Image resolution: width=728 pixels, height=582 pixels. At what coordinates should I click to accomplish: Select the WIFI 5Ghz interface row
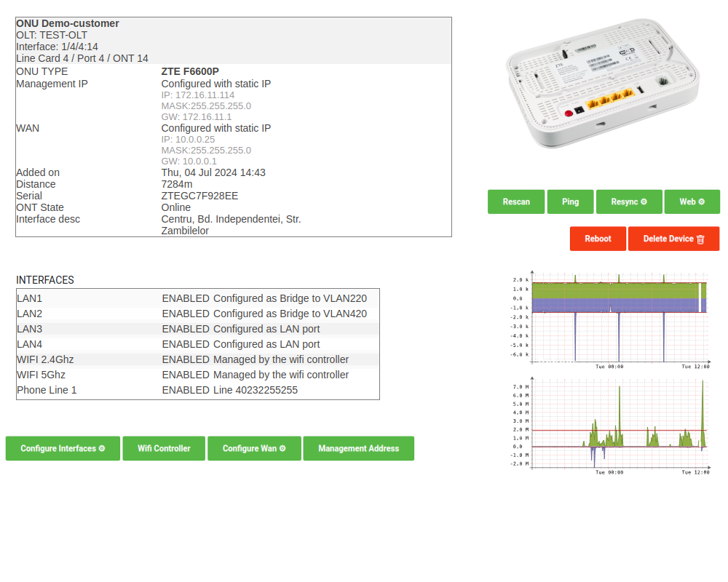coord(197,375)
